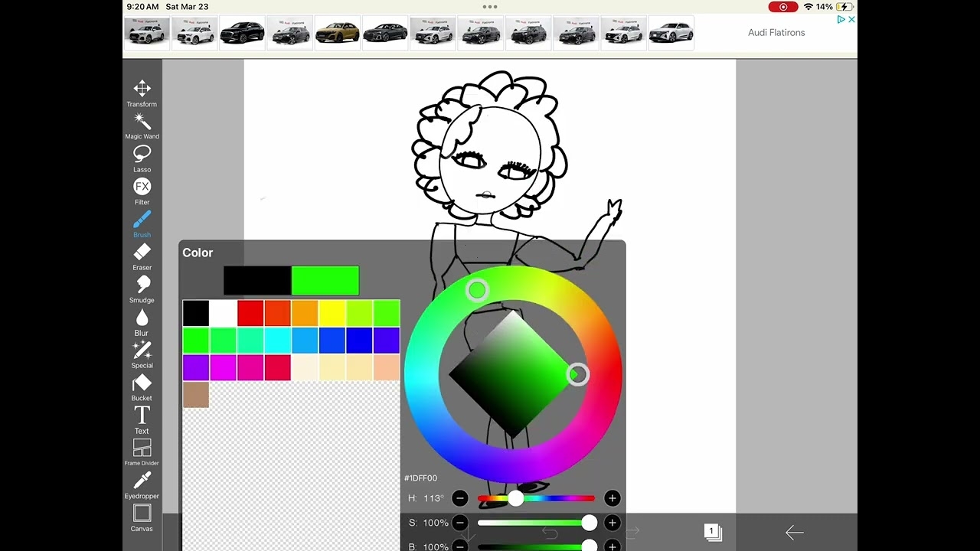Select the brown swatch in palette

pyautogui.click(x=196, y=395)
